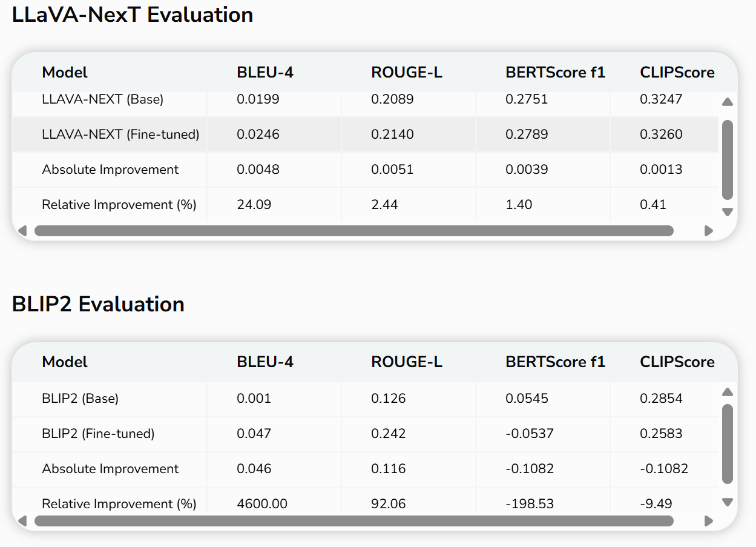Screen dimensions: 756x547
Task: Click ROUGE-L header in LLaVA-NexT table
Action: 407,73
